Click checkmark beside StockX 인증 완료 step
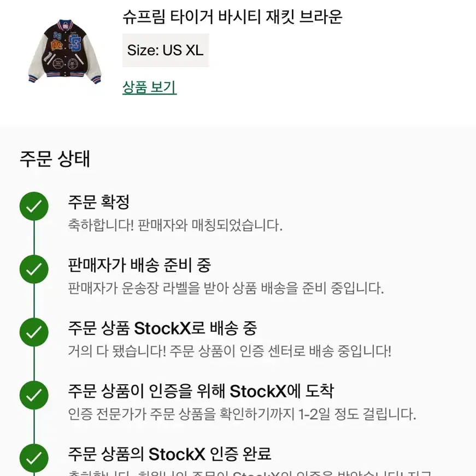 coord(34,459)
